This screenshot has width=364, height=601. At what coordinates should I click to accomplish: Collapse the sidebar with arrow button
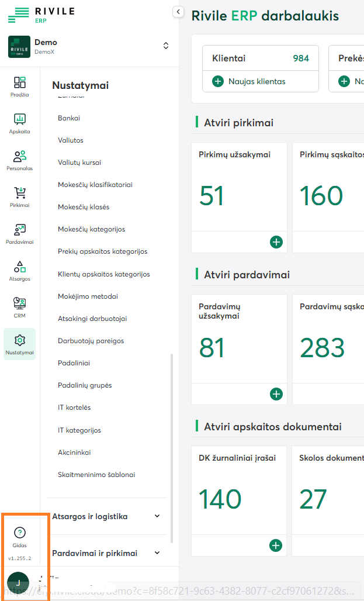[x=178, y=12]
